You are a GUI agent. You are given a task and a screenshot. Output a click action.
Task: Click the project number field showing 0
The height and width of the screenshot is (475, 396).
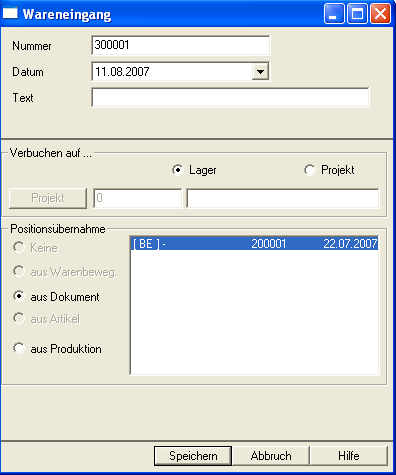(138, 198)
